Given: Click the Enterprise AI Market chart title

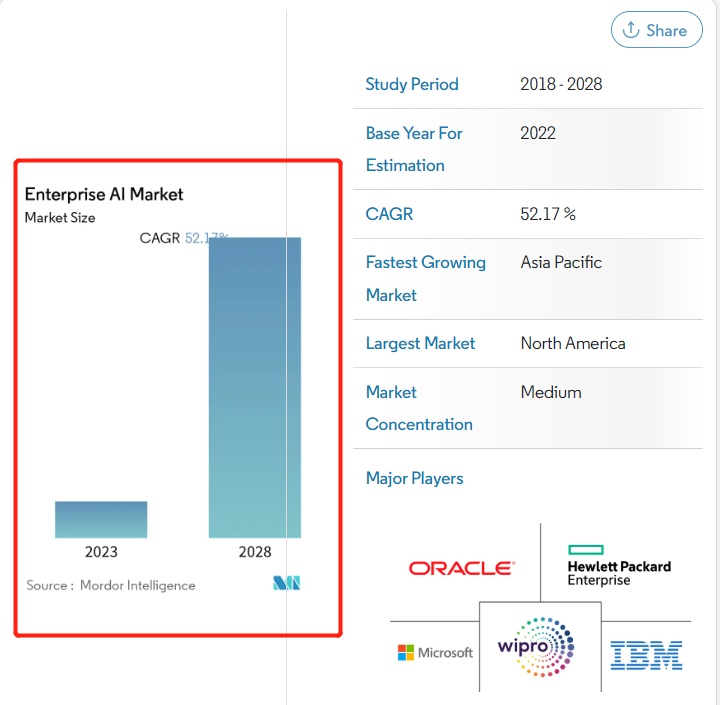Looking at the screenshot, I should pyautogui.click(x=104, y=194).
